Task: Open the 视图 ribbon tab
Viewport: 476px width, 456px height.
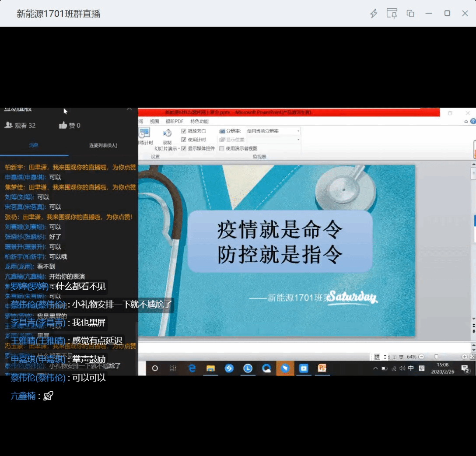Action: (x=154, y=121)
